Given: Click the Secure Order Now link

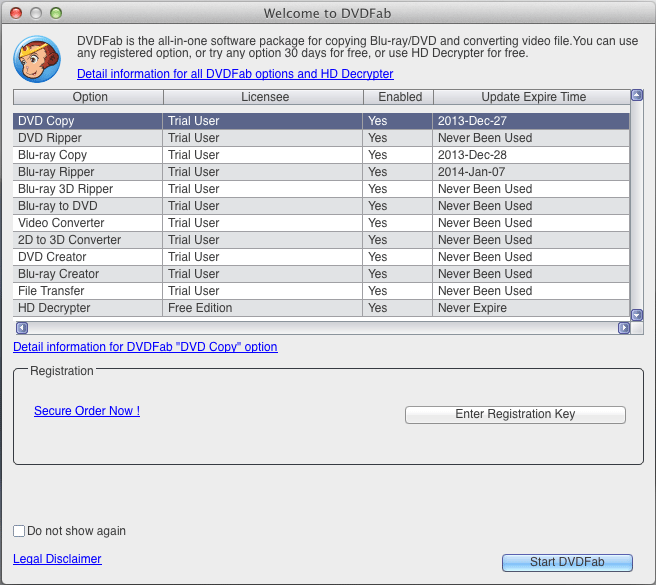Looking at the screenshot, I should [x=87, y=411].
